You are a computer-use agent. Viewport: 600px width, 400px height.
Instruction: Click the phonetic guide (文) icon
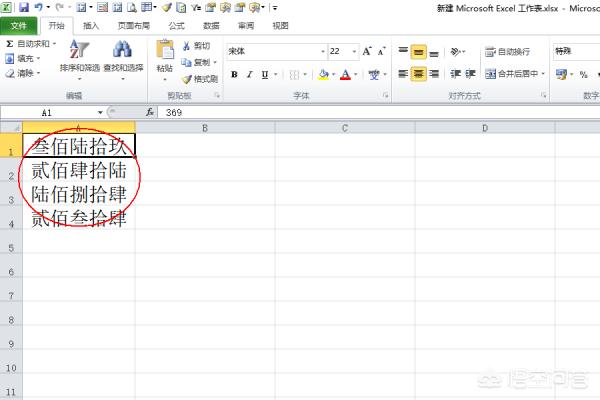[374, 74]
